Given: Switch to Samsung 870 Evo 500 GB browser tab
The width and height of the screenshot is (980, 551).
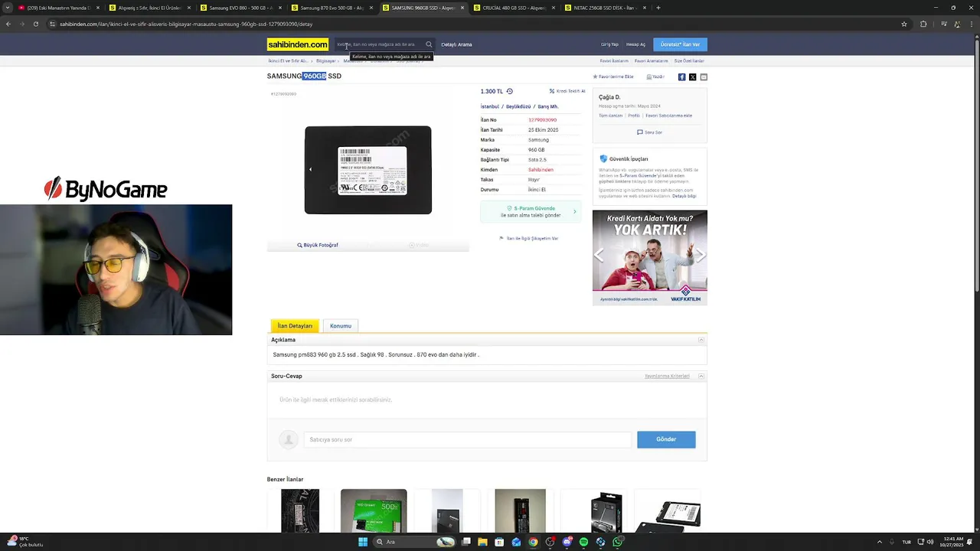Looking at the screenshot, I should [x=332, y=8].
